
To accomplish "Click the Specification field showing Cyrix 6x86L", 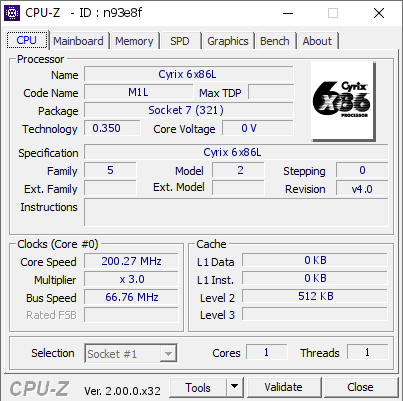I will (x=236, y=152).
